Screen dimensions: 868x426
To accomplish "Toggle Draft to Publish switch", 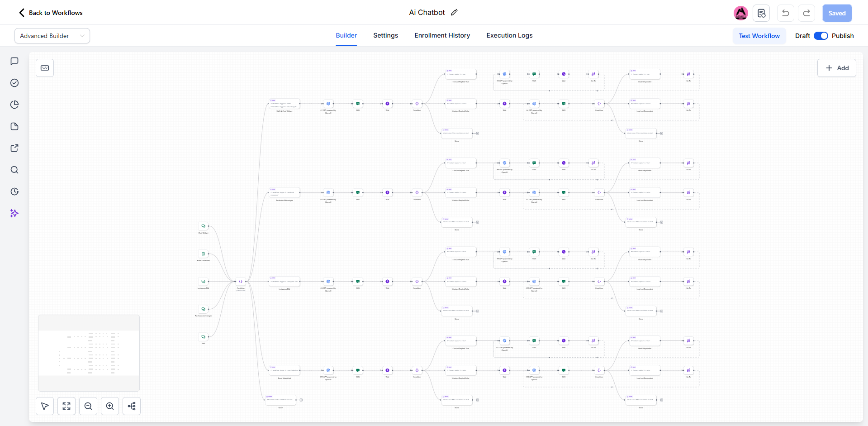I will 821,36.
